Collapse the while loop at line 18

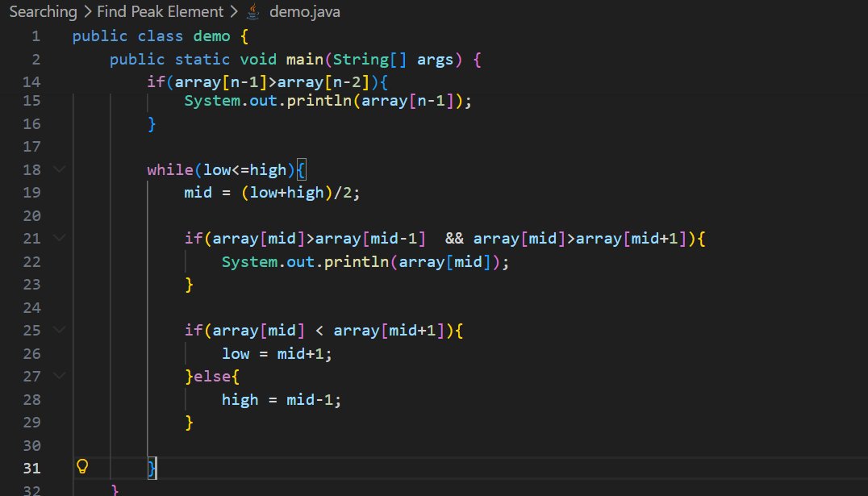[59, 169]
